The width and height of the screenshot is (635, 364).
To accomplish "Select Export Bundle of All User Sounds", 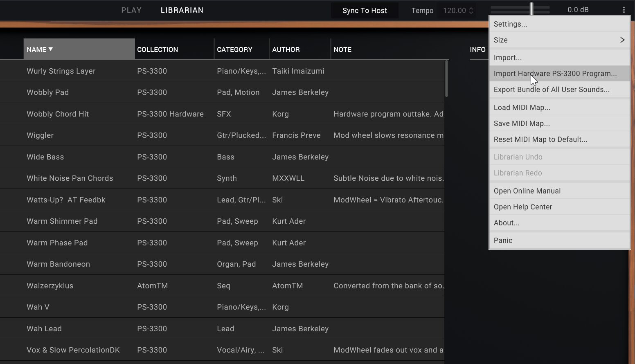I will [x=559, y=90].
